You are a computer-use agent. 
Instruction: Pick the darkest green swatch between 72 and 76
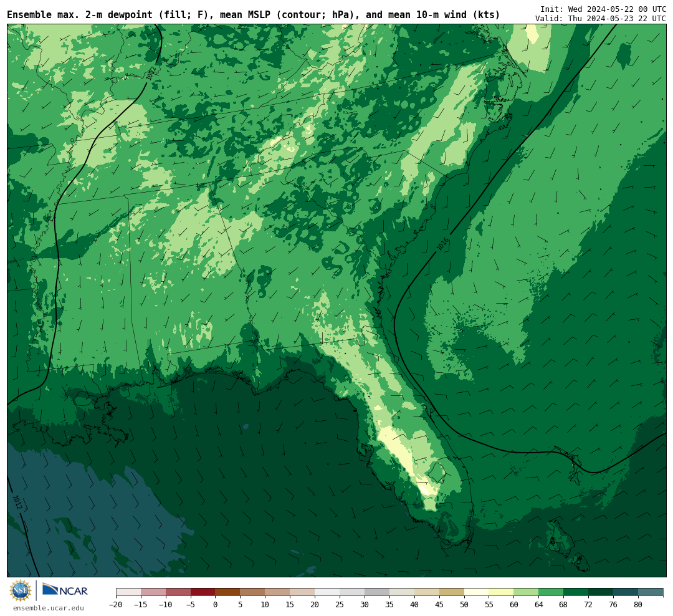coord(601,592)
